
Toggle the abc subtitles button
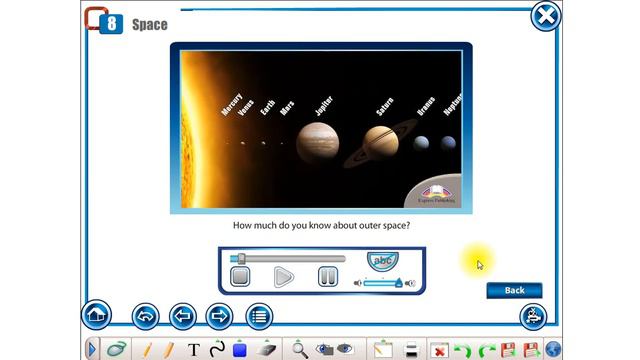pos(383,261)
